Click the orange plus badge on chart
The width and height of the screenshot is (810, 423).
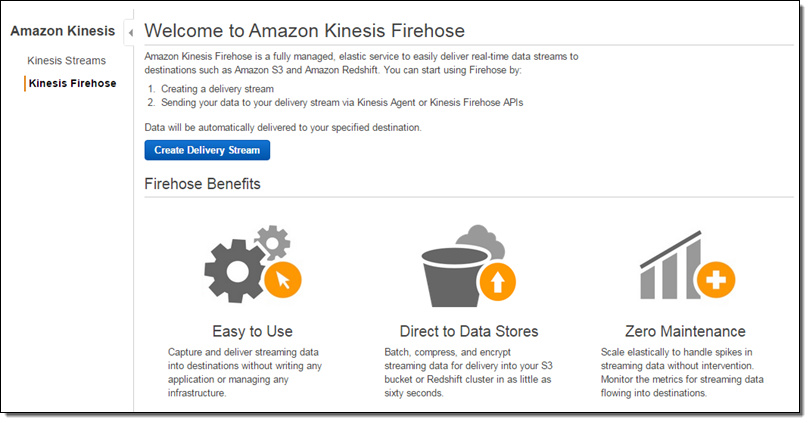pyautogui.click(x=714, y=280)
